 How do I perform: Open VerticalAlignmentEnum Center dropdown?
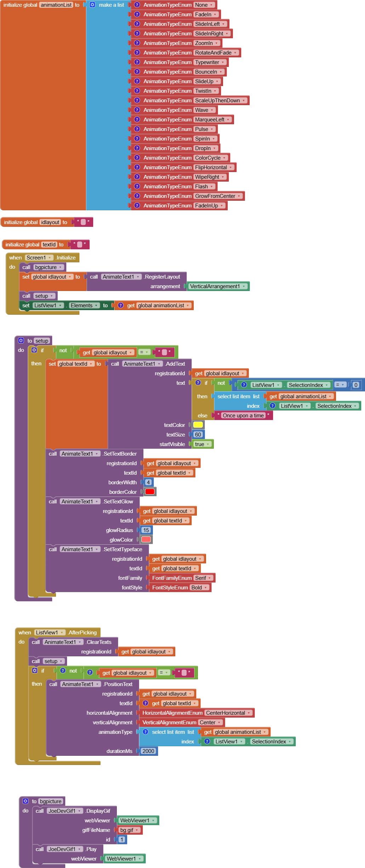point(210,723)
